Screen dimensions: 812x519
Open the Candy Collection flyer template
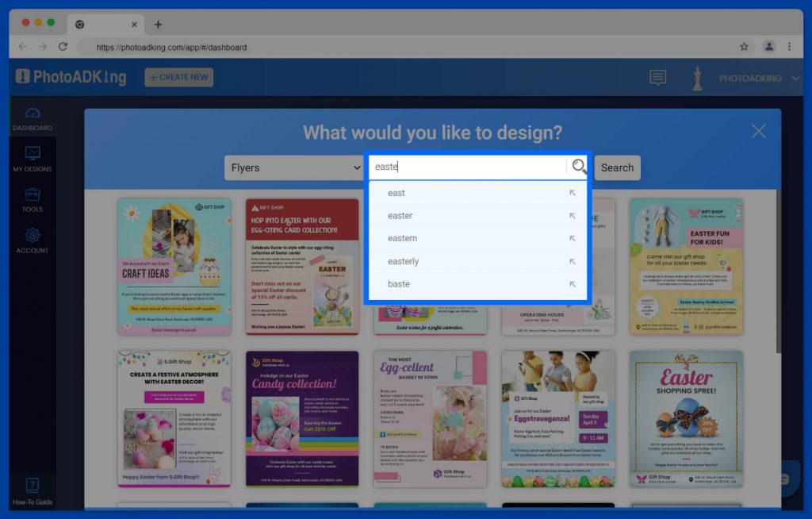302,419
